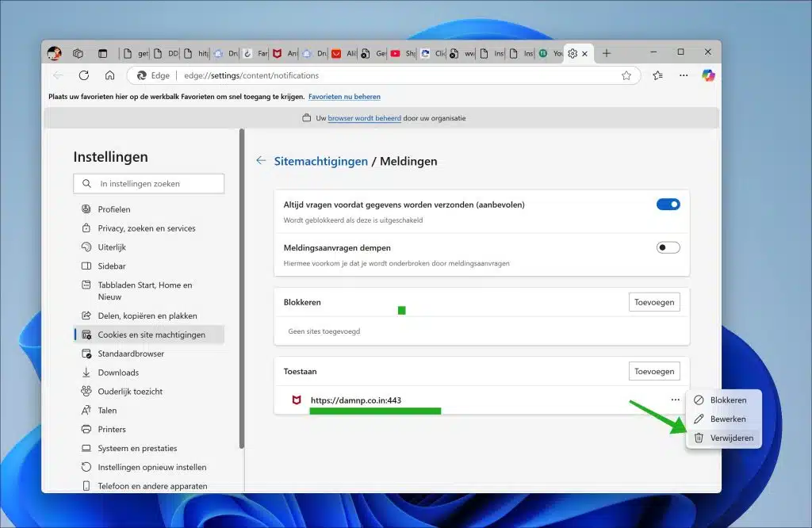Click 'Geen sites toegevoegd' text
The image size is (812, 528).
[x=324, y=331]
